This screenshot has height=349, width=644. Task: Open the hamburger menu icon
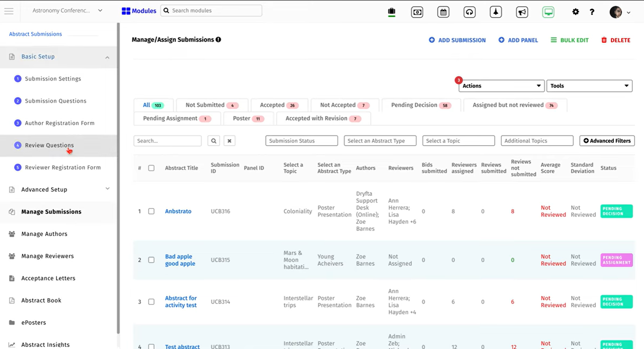[x=9, y=11]
